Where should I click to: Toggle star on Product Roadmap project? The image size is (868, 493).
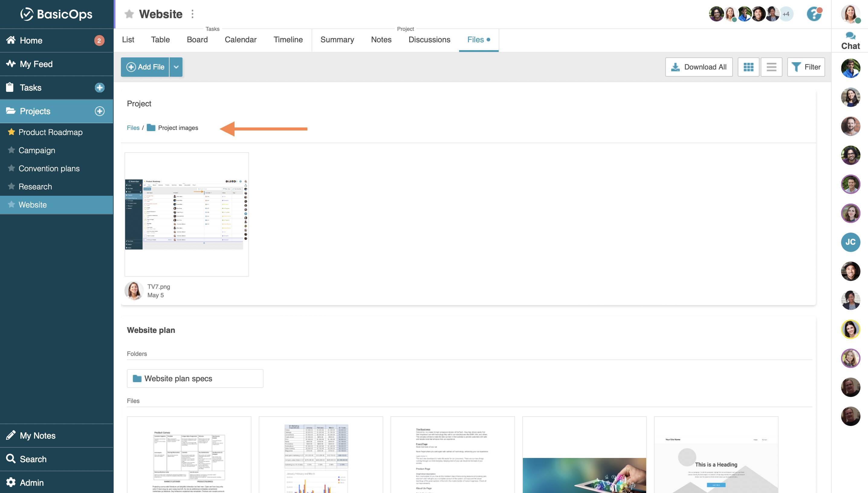click(11, 132)
